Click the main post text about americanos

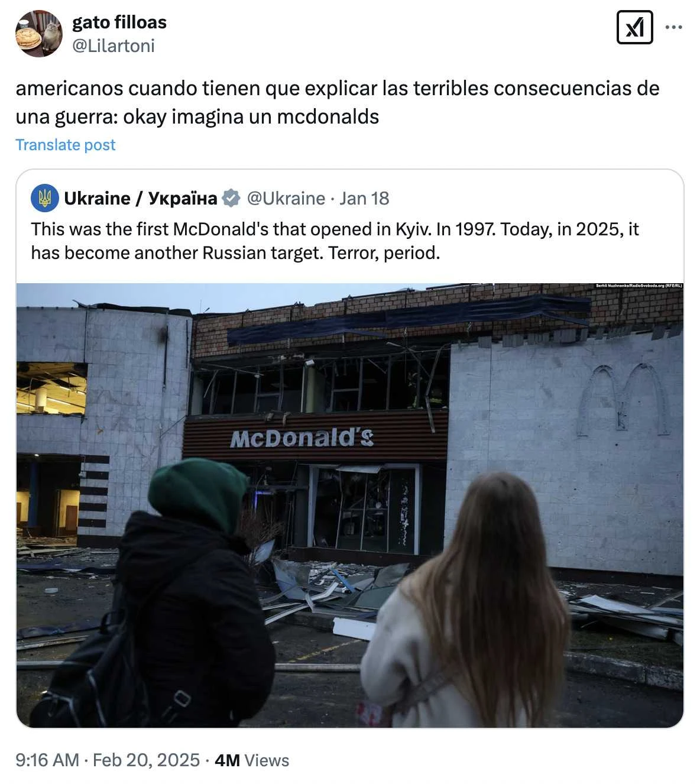[338, 102]
